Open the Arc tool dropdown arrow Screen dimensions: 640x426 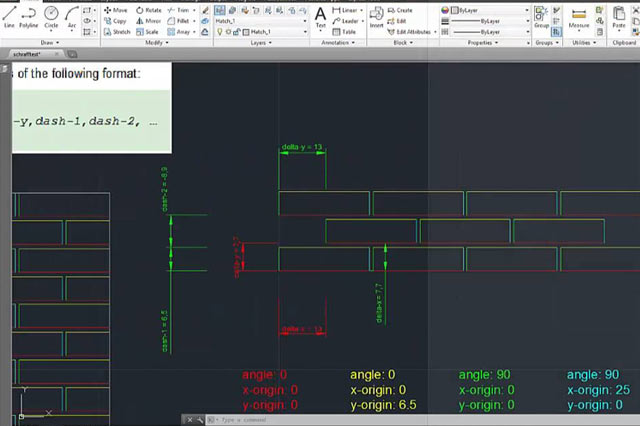72,30
